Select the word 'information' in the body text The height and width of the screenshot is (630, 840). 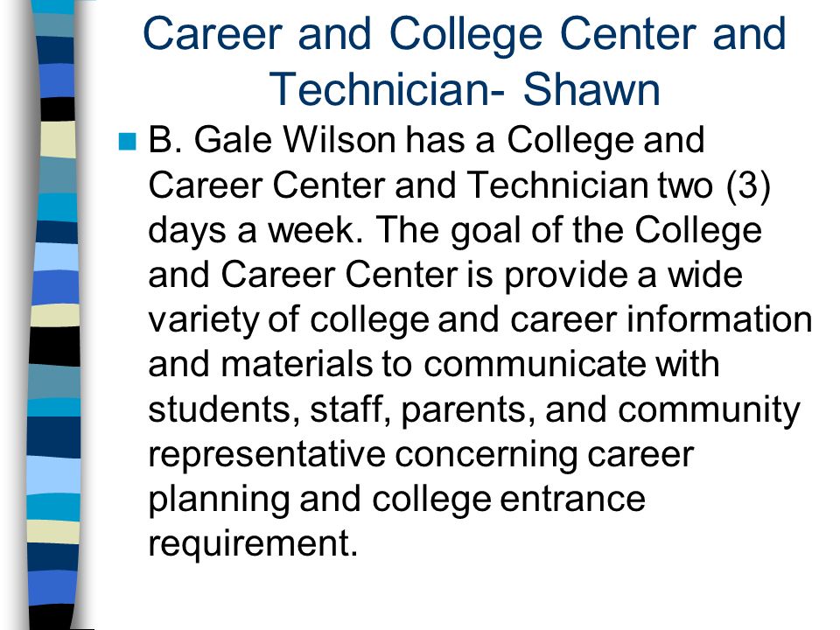(x=719, y=318)
